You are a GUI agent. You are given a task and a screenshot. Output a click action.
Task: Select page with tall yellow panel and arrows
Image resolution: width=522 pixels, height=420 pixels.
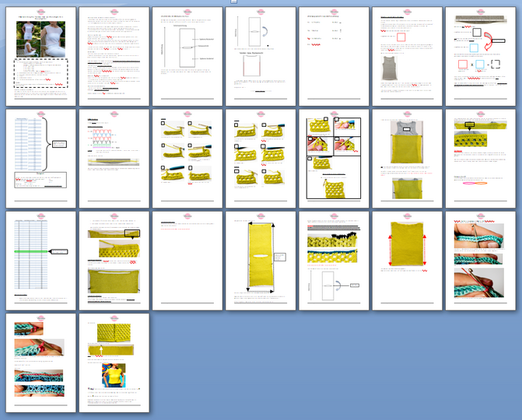click(x=260, y=259)
